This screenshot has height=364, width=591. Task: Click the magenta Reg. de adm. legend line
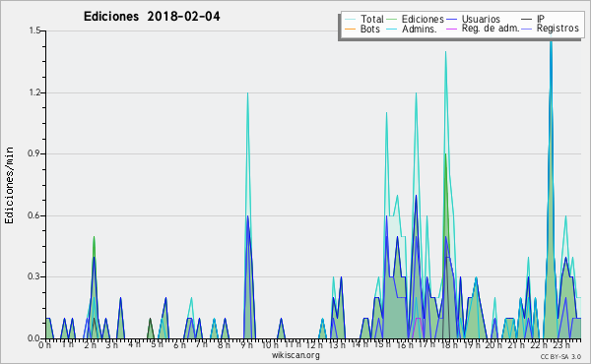click(x=451, y=29)
